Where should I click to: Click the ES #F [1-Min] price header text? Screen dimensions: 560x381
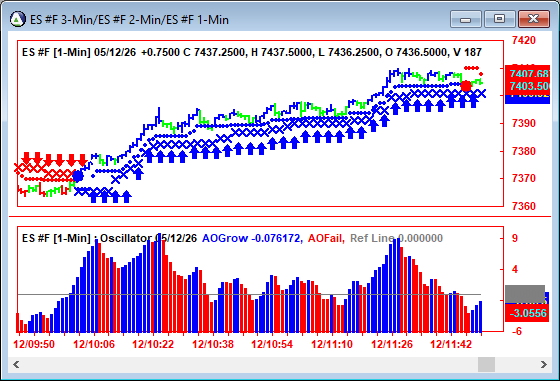tap(252, 52)
